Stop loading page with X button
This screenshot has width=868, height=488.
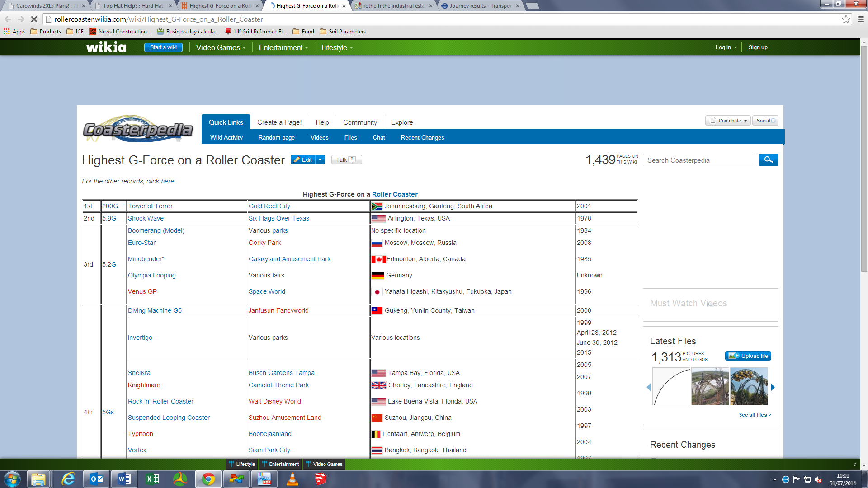tap(34, 19)
